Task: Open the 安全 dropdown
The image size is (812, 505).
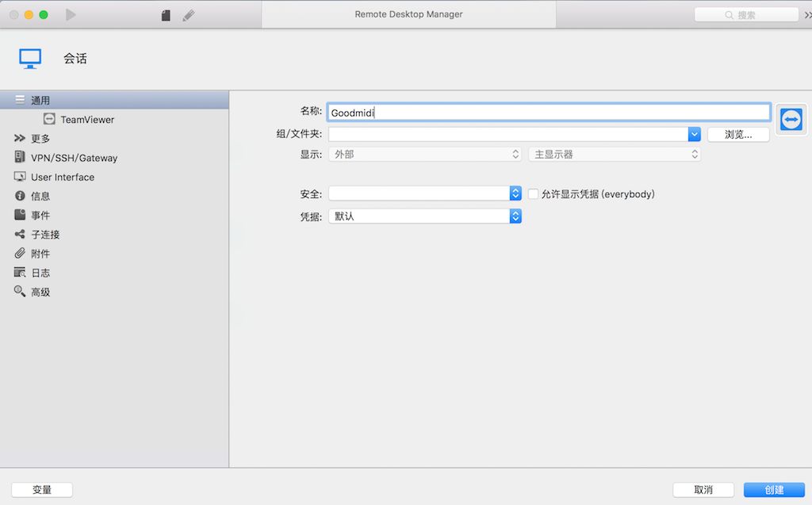Action: [x=425, y=193]
